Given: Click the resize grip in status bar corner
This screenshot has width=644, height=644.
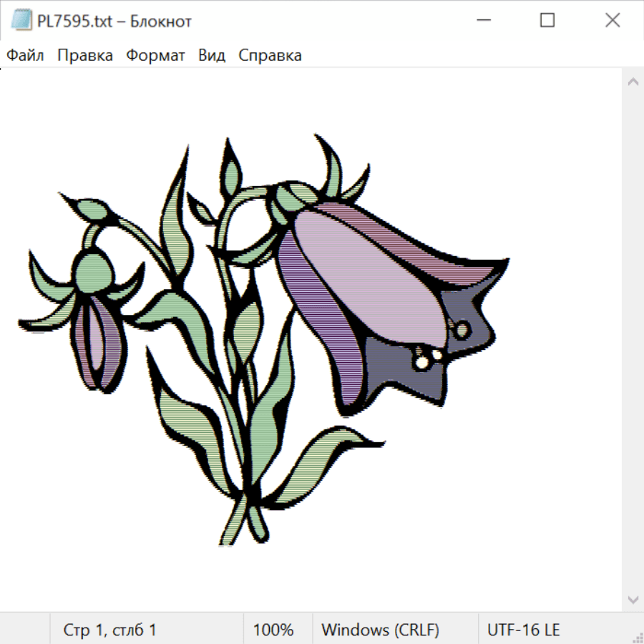Looking at the screenshot, I should [x=638, y=638].
